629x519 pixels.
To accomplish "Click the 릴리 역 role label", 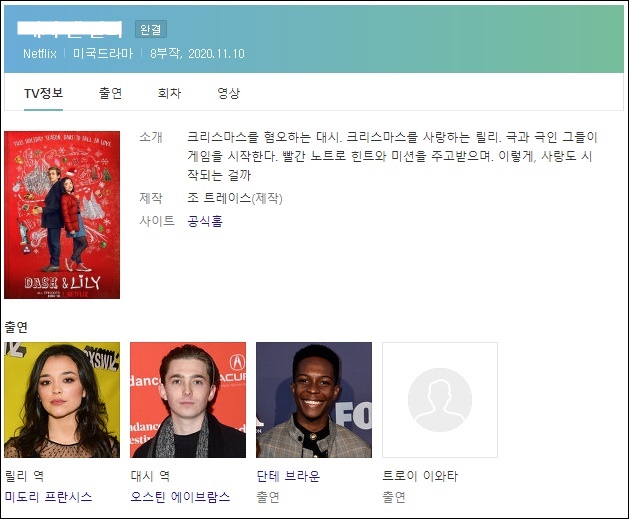I will click(24, 476).
